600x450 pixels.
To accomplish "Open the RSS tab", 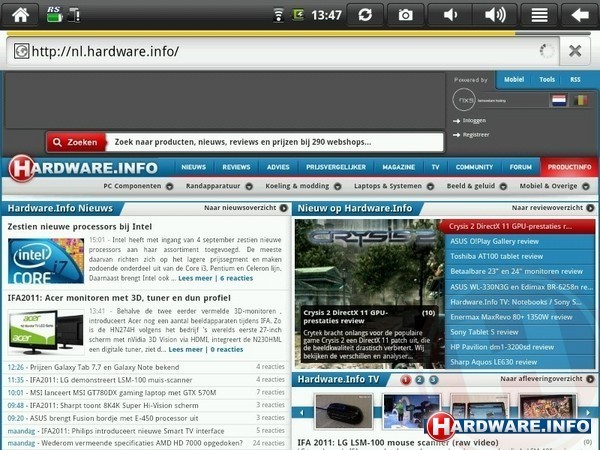I will click(575, 80).
